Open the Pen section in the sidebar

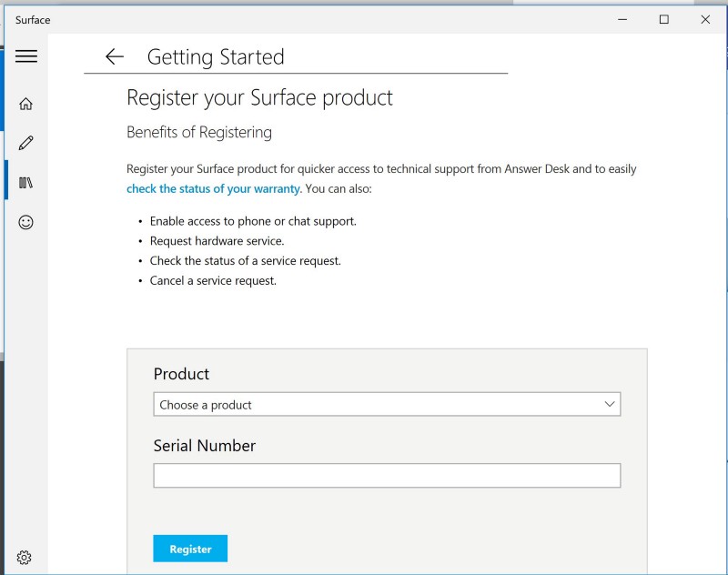pos(25,142)
